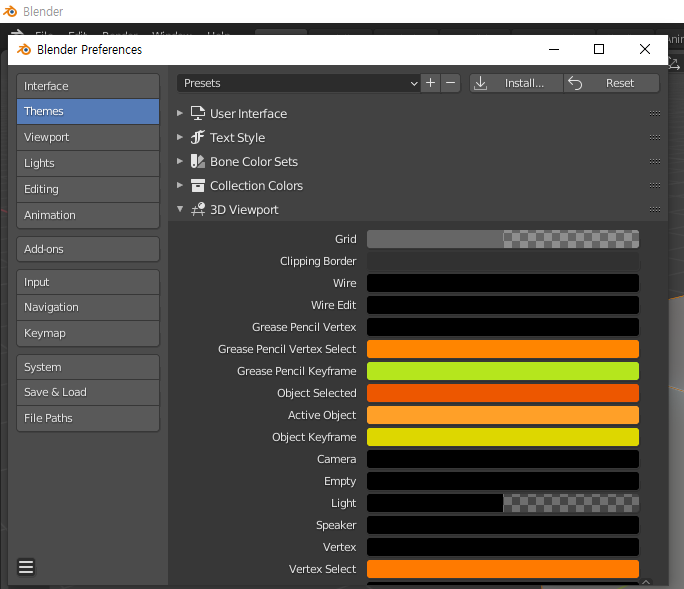Edit Grease Pencil Vertex color swatch

(503, 327)
